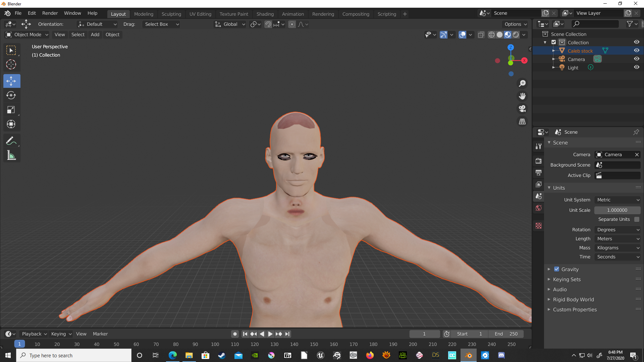Click the play animation button
This screenshot has height=362, width=644.
click(270, 334)
